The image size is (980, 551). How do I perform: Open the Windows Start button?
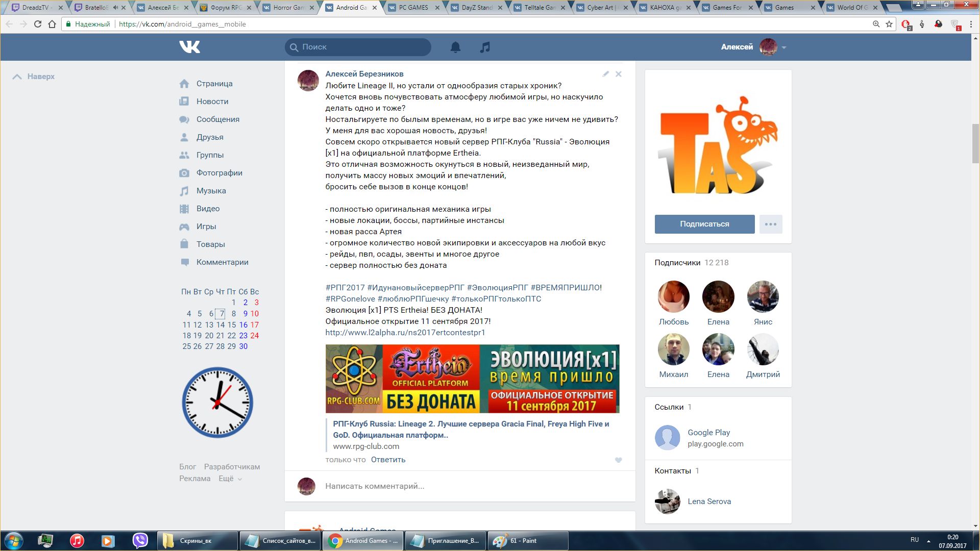click(x=14, y=541)
